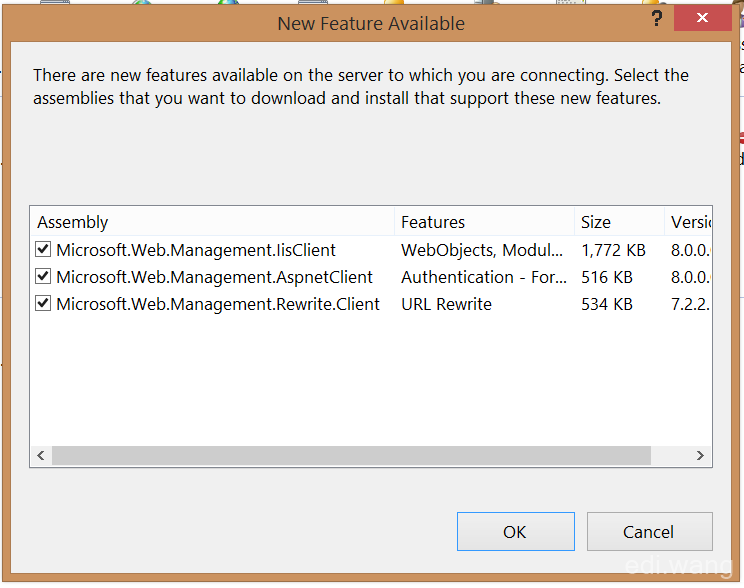Select the Microsoft.Web.Management.Rewrite.Client row text
Image resolution: width=744 pixels, height=588 pixels.
click(x=218, y=304)
